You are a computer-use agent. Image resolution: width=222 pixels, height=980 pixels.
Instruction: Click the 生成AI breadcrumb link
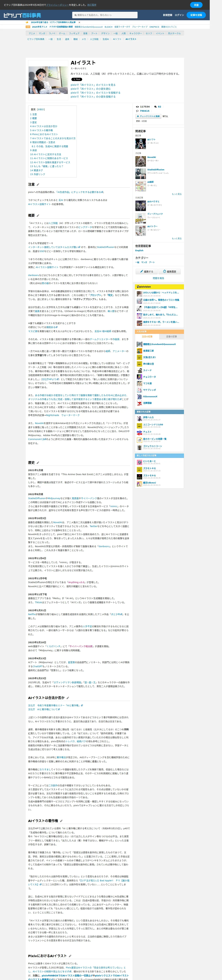[x=106, y=39]
